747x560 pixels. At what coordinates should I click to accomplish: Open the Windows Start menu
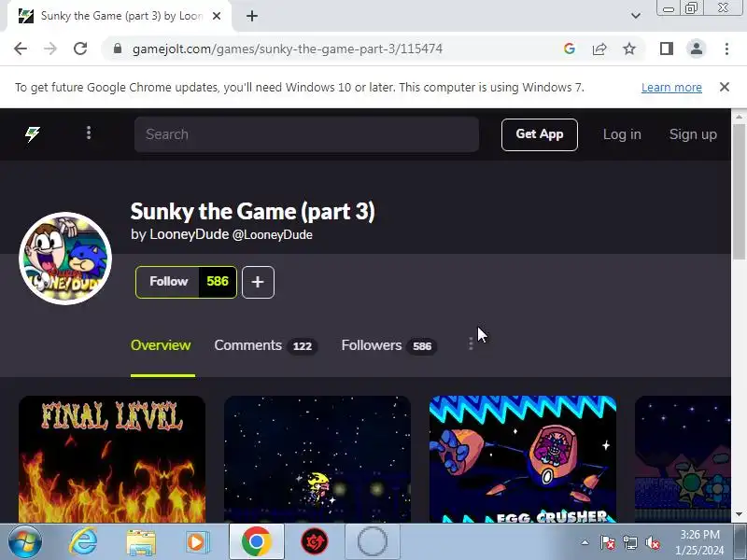coord(24,542)
